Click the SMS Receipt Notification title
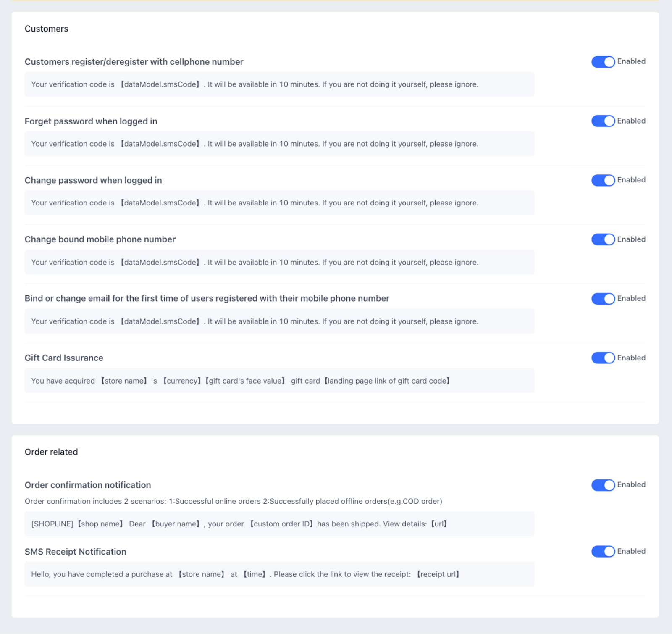The width and height of the screenshot is (672, 634). click(75, 552)
